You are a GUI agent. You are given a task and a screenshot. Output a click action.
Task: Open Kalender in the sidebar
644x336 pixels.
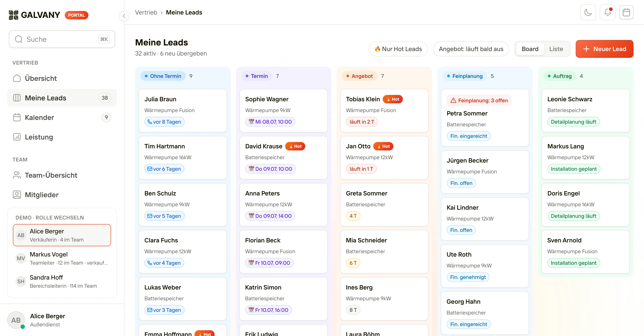point(62,117)
